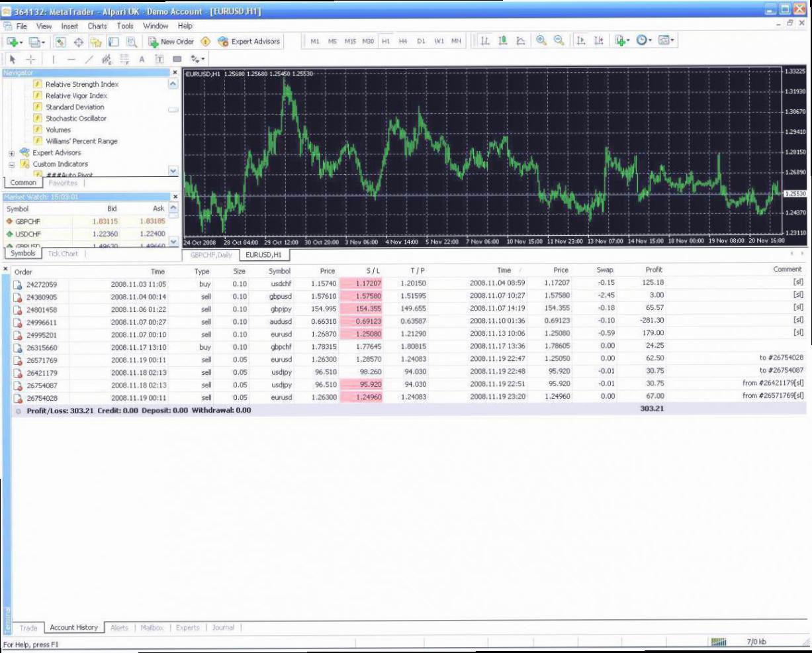Expand the Expert Advisors tree node
This screenshot has width=812, height=653.
(x=11, y=153)
